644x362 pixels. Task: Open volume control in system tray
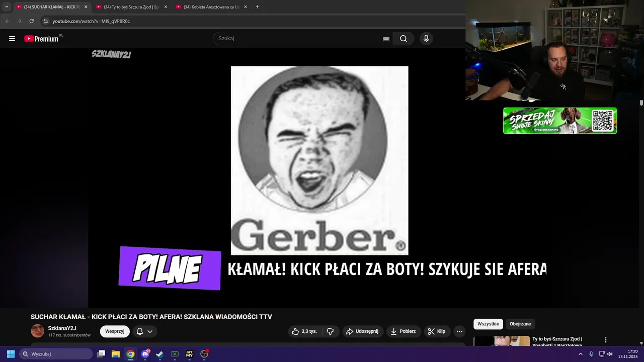(610, 354)
